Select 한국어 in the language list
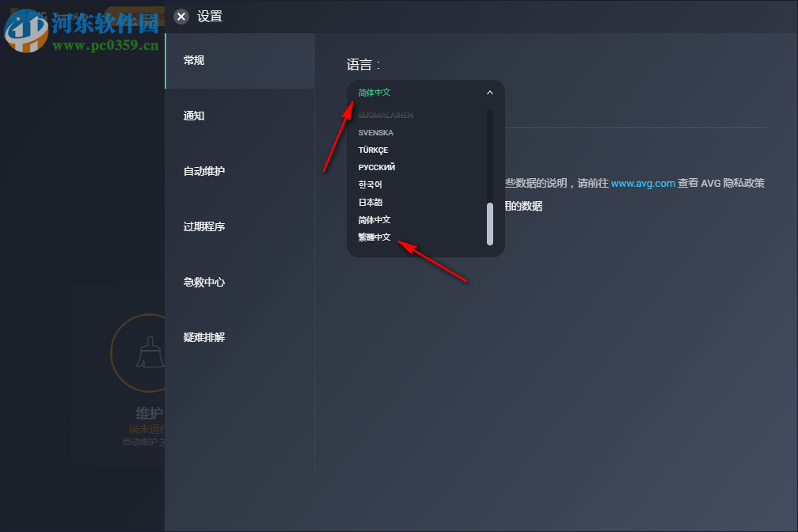798x532 pixels. [370, 184]
